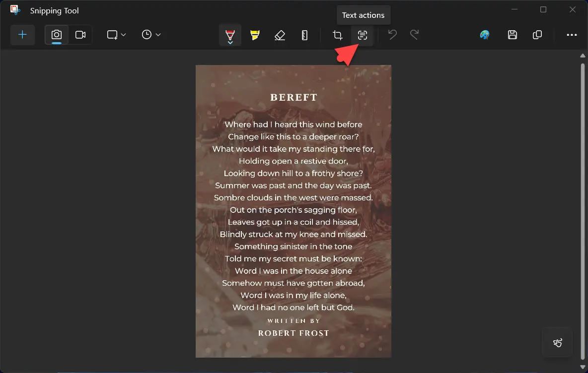Copy snip to clipboard icon

coord(537,35)
